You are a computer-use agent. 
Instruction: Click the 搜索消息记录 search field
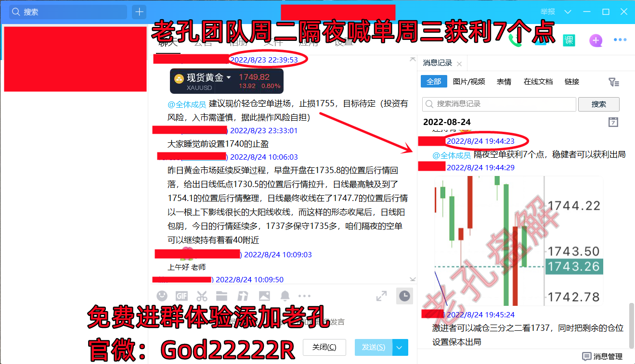[x=499, y=104]
